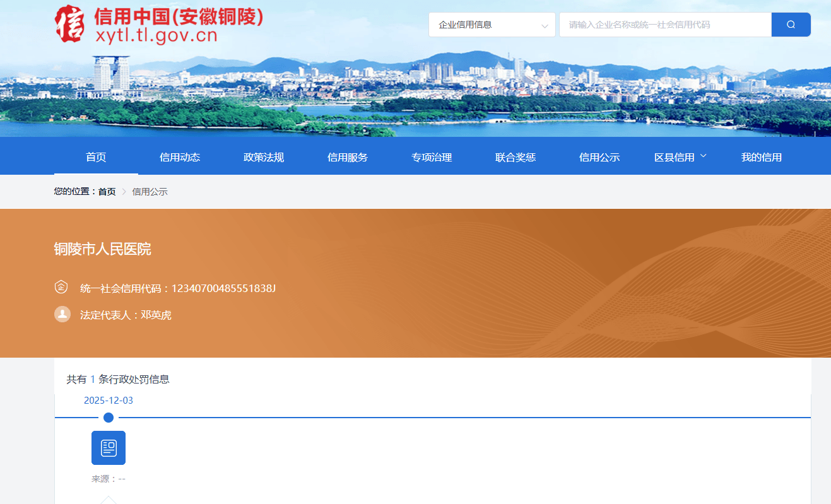The height and width of the screenshot is (504, 831).
Task: Click the up caret below 来源
Action: [x=109, y=500]
